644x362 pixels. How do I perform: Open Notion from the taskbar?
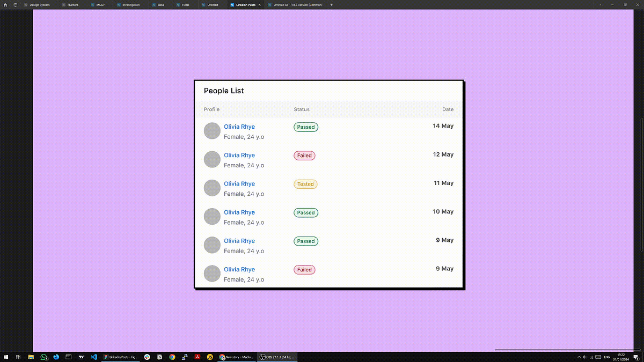pos(159,357)
